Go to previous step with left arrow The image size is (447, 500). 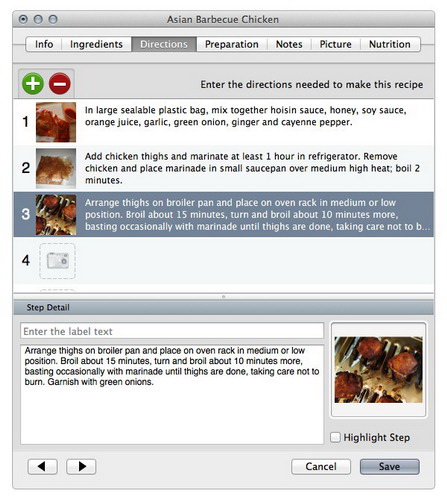42,466
